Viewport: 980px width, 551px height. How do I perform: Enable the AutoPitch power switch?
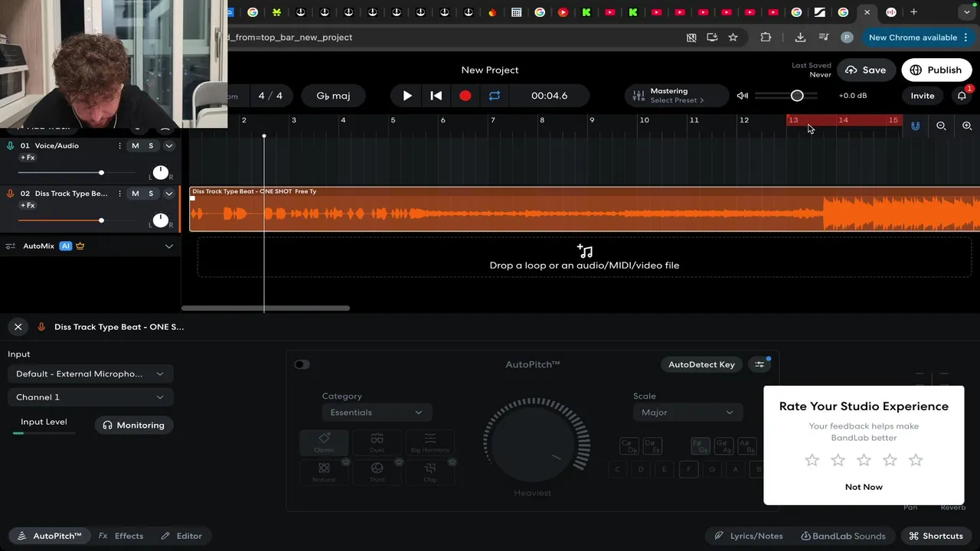click(302, 364)
